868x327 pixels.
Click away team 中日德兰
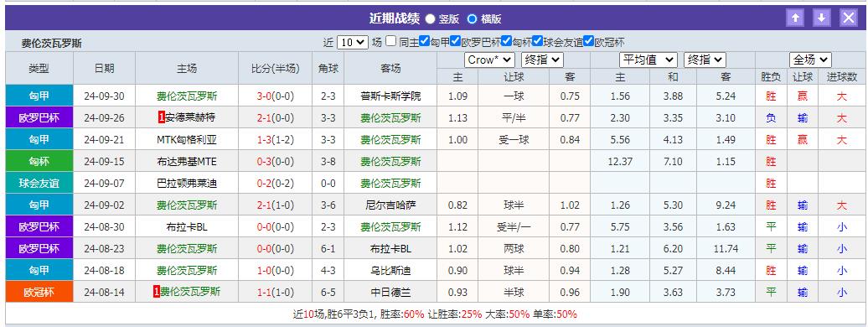390,292
